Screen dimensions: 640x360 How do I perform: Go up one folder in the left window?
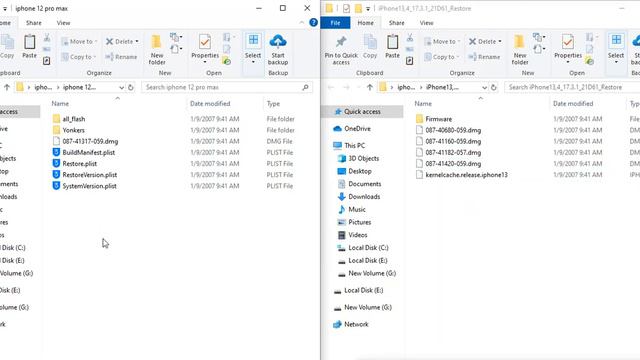[7, 87]
